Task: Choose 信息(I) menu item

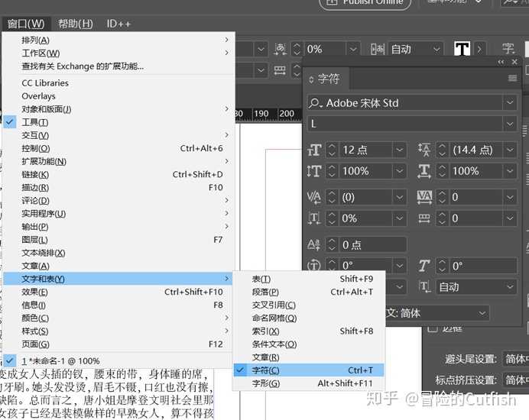Action: click(x=118, y=305)
